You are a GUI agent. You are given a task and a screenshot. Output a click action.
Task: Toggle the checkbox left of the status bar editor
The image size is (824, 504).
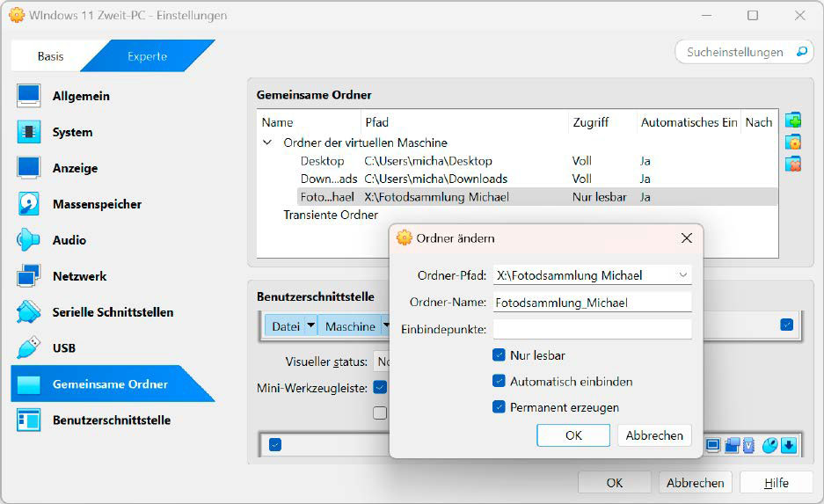pos(275,444)
